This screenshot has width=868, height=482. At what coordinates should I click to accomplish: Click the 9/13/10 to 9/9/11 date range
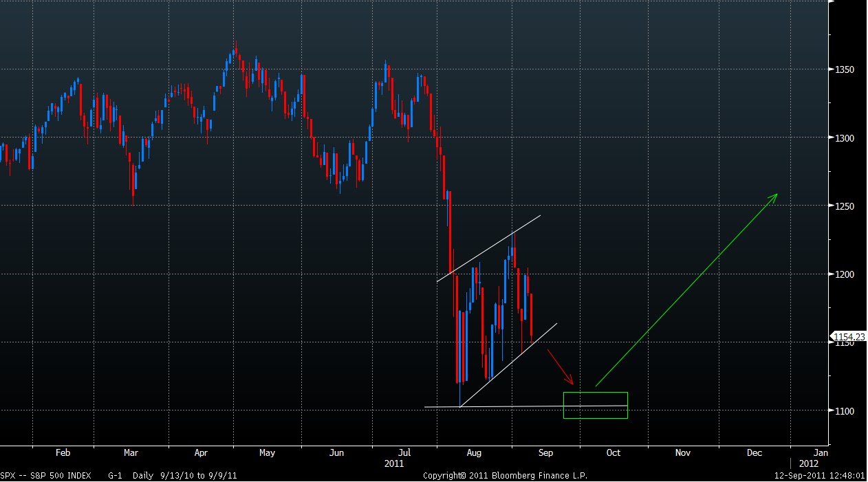point(199,475)
